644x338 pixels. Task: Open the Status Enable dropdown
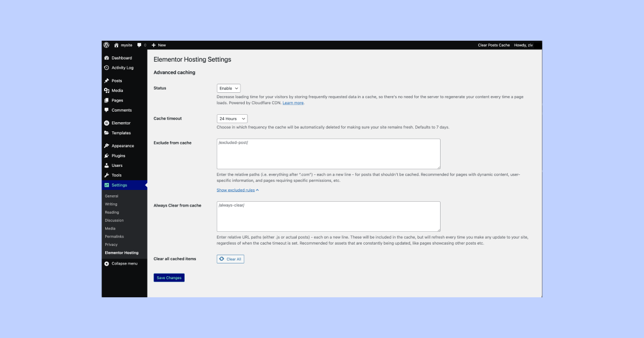coord(229,88)
